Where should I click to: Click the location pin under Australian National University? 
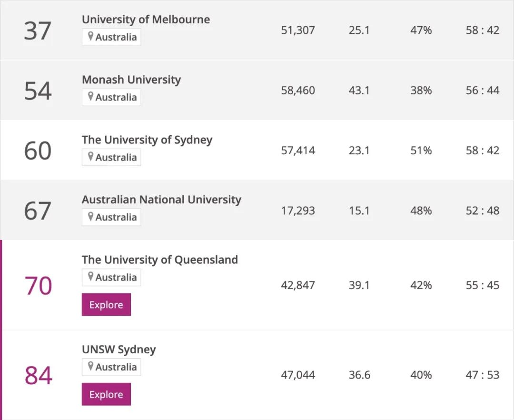(90, 217)
